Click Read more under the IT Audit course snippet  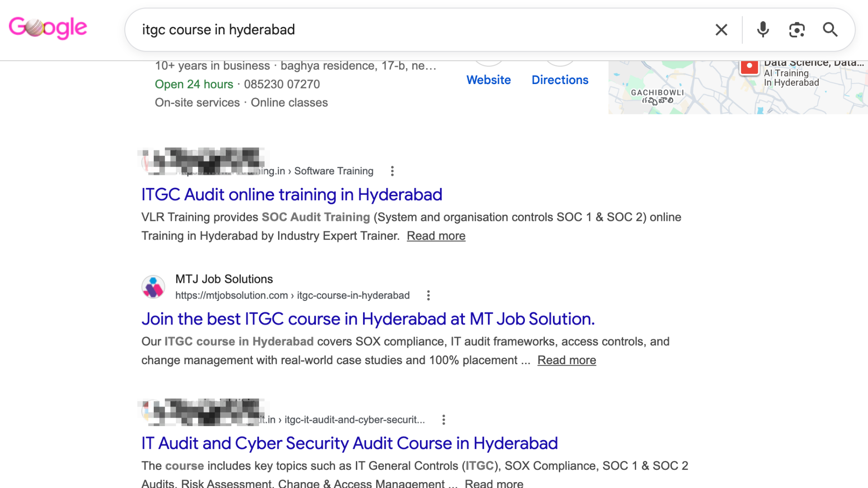(494, 483)
